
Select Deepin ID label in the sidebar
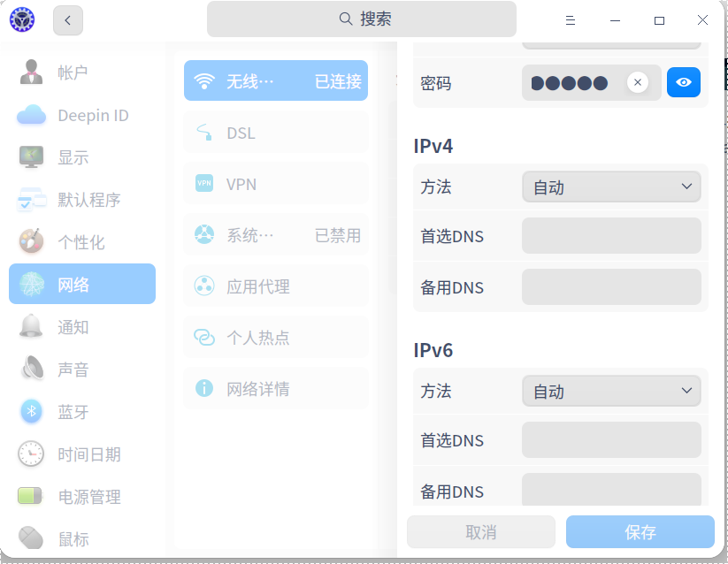[x=93, y=116]
